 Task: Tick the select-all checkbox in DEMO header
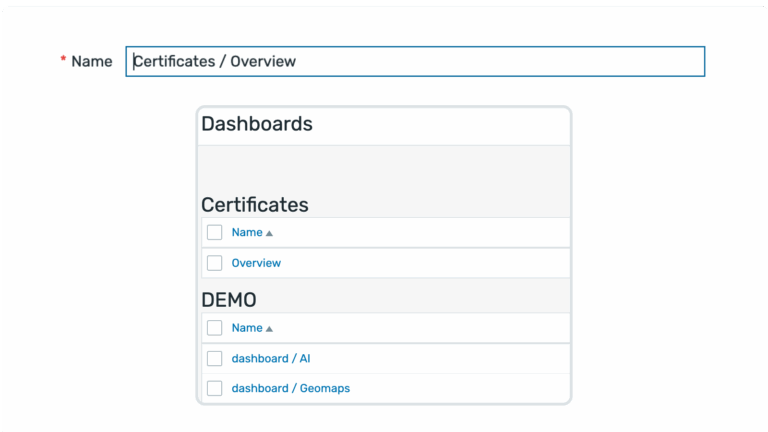coord(215,328)
